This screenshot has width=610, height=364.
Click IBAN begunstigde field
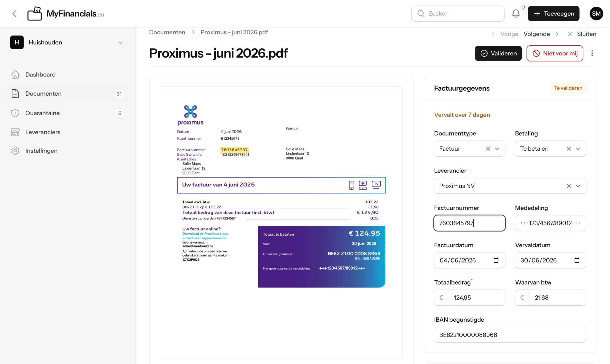510,335
